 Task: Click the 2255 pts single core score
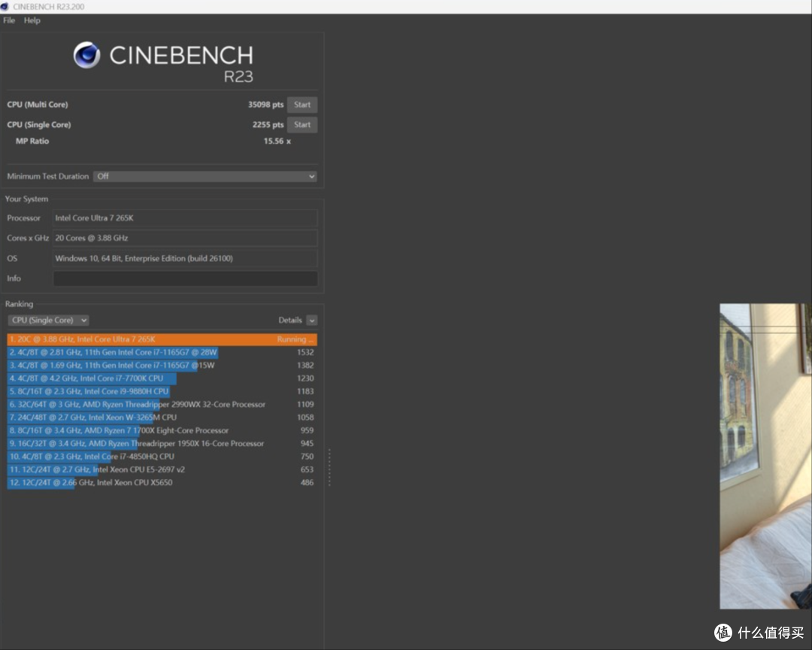(x=268, y=125)
